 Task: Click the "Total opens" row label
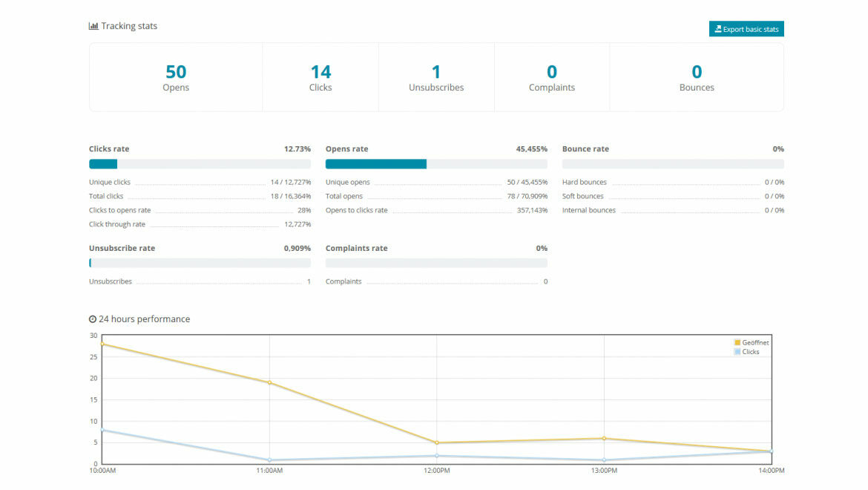[343, 196]
